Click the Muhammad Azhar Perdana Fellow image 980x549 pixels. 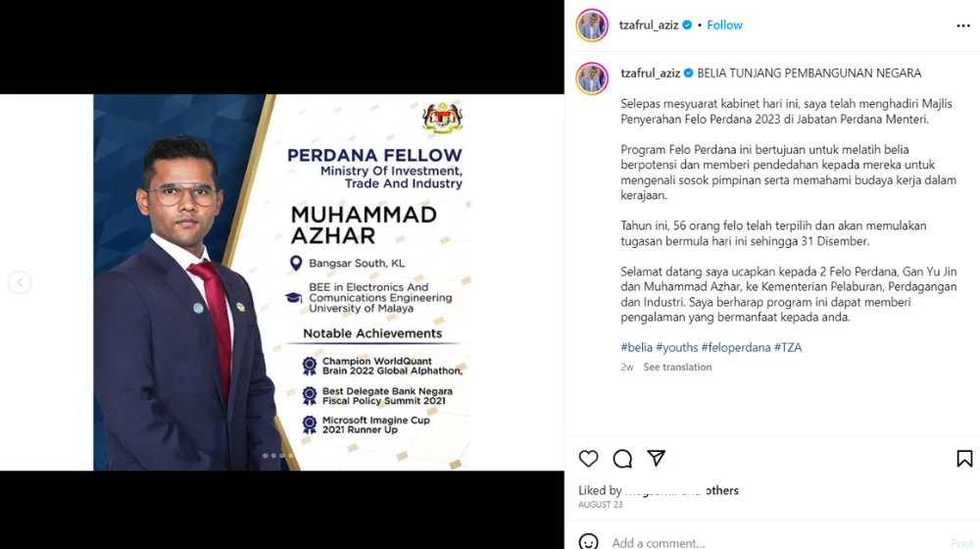pos(282,282)
